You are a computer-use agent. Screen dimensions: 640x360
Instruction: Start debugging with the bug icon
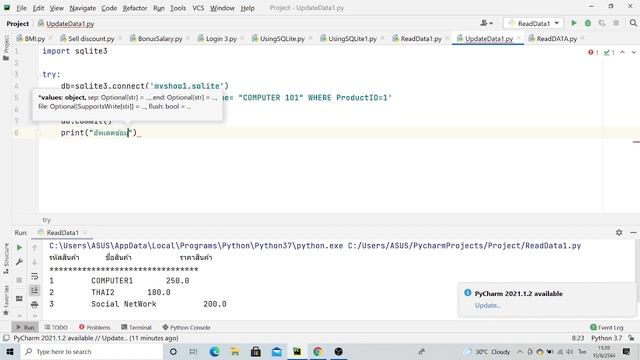point(588,23)
